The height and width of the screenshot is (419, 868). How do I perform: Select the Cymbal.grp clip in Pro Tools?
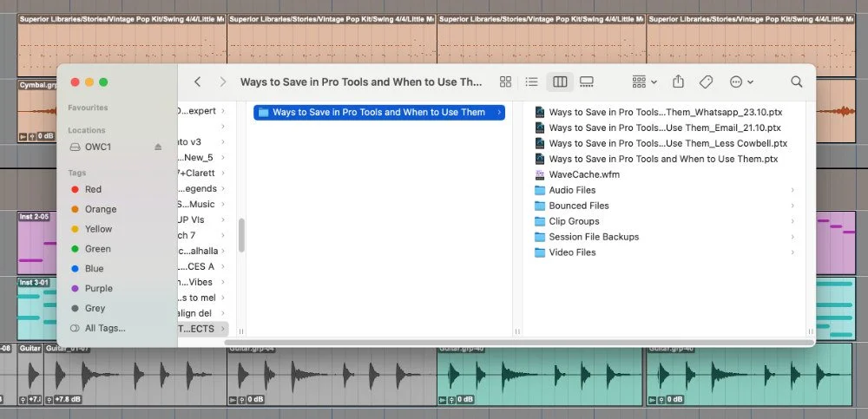(37, 109)
